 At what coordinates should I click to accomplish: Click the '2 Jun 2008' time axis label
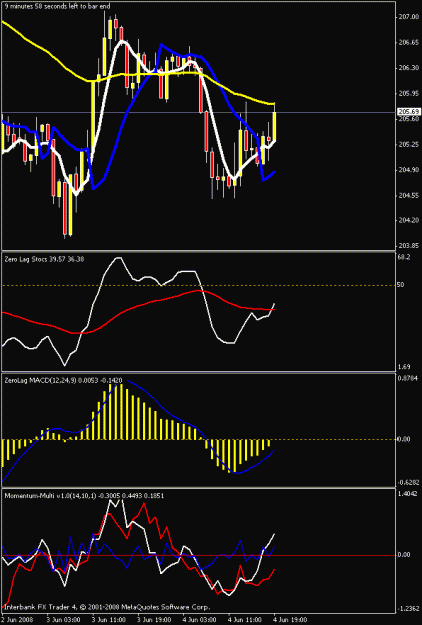tap(17, 620)
